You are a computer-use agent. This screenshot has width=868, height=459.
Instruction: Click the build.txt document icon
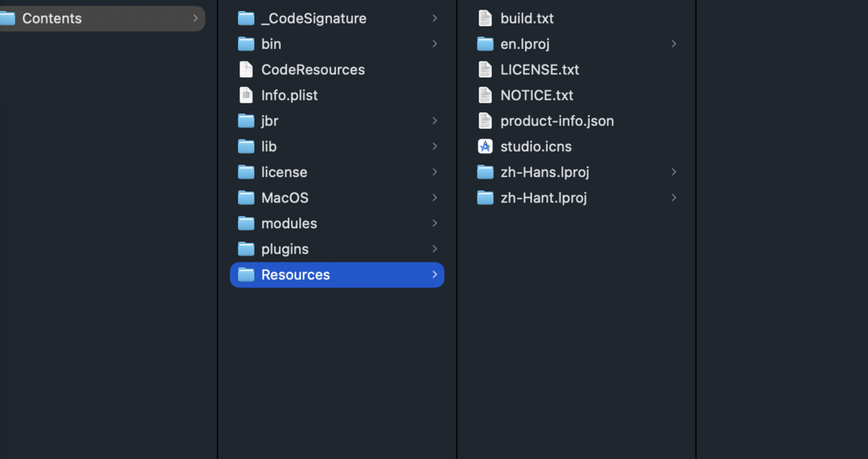coord(485,18)
